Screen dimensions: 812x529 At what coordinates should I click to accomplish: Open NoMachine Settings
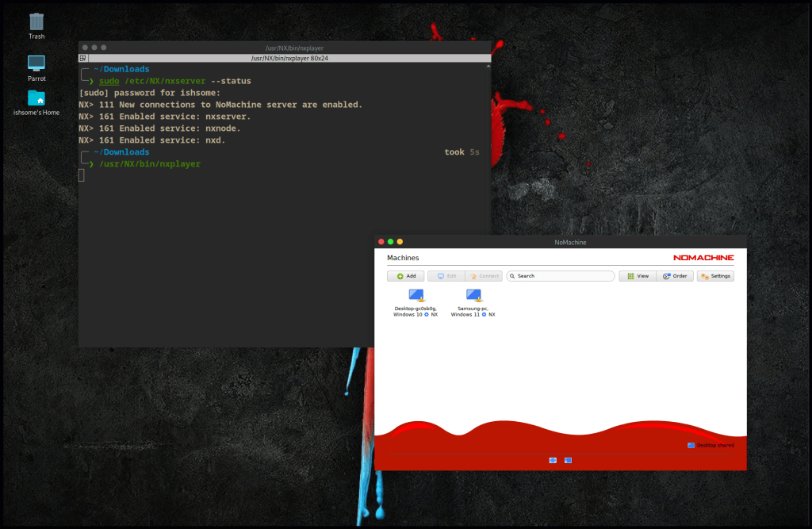click(715, 276)
